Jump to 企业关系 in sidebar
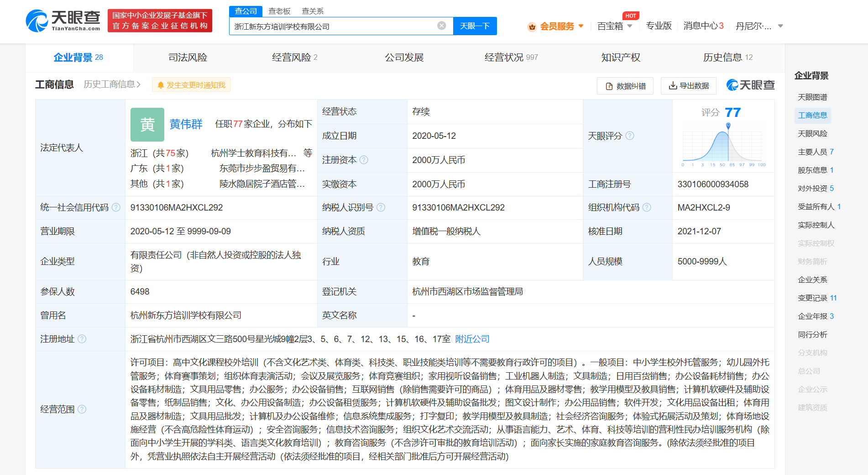Screen dimensions: 868x475 pos(812,280)
